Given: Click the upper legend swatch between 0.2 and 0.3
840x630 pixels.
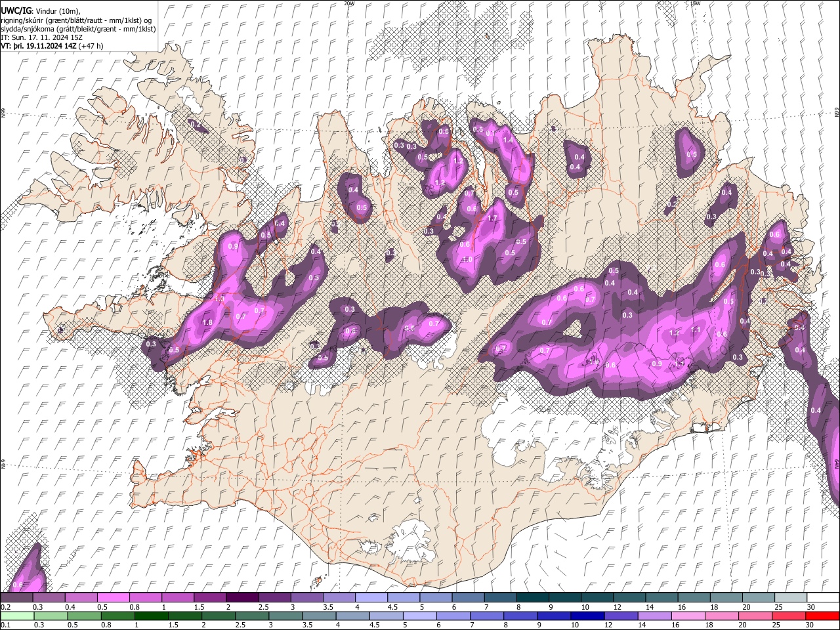Looking at the screenshot, I should (17, 597).
